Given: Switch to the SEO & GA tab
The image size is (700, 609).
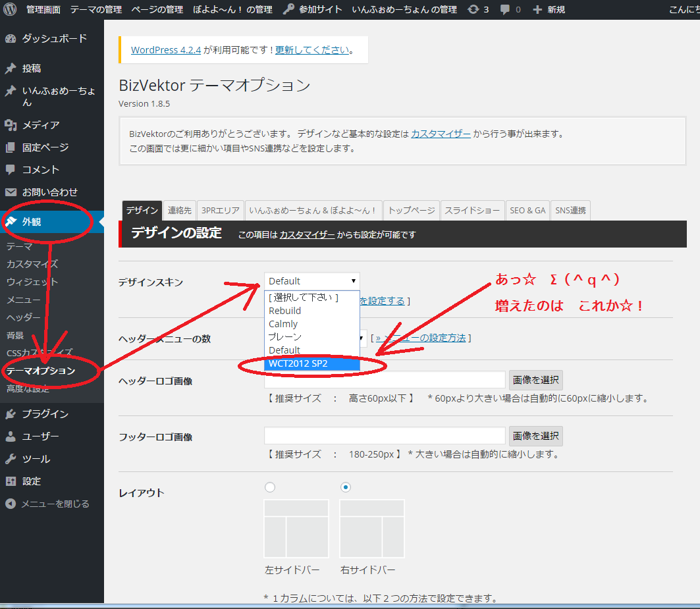Looking at the screenshot, I should (527, 210).
